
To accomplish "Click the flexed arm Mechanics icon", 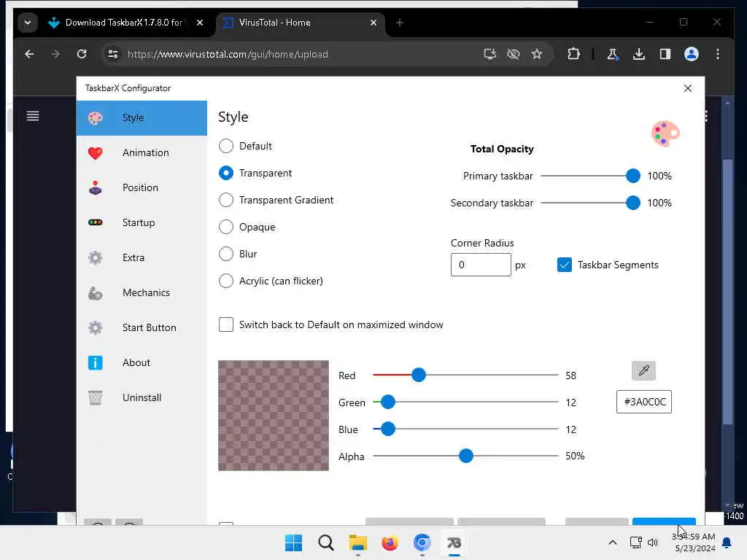I will [x=96, y=293].
